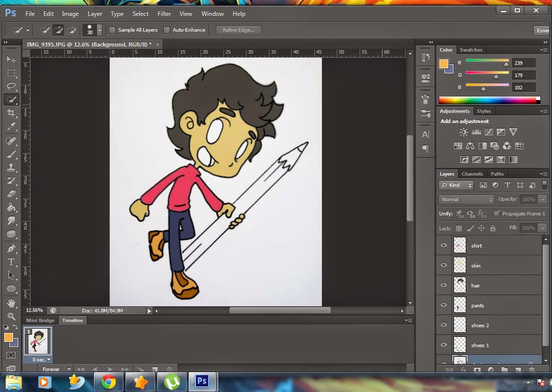Open the Fill value dropdown
This screenshot has width=552, height=392.
click(x=542, y=228)
